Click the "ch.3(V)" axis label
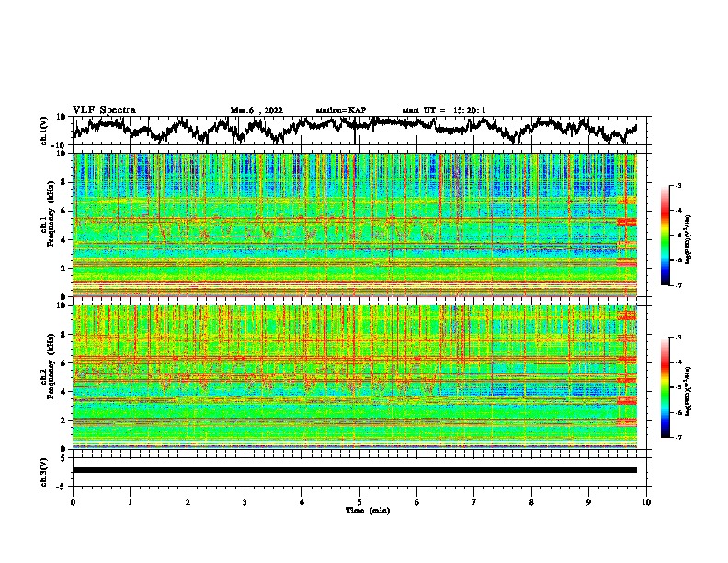 [44, 472]
